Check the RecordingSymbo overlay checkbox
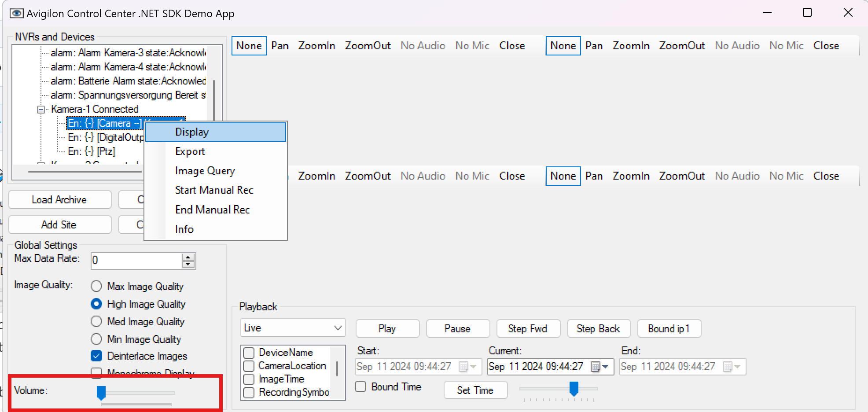This screenshot has height=412, width=868. pos(249,392)
